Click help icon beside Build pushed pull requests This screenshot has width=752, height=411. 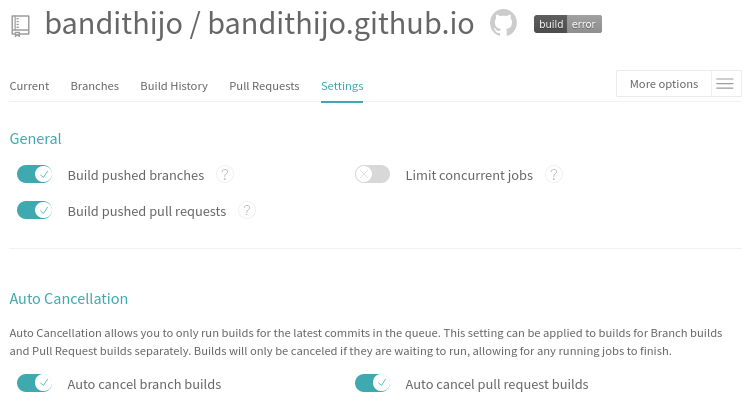(x=247, y=210)
